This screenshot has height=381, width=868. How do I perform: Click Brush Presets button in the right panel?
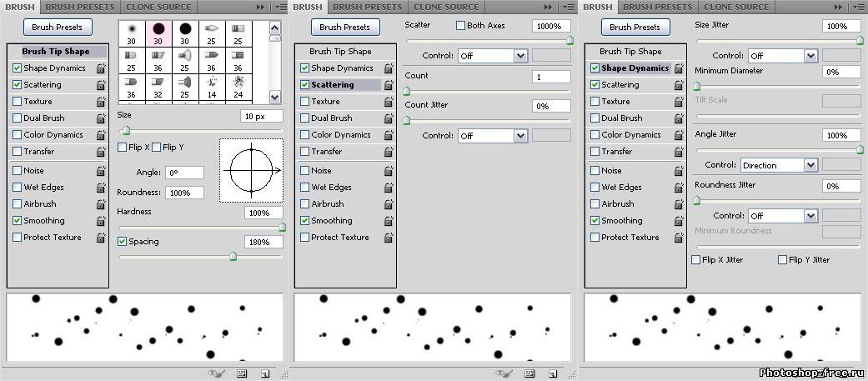click(x=635, y=27)
